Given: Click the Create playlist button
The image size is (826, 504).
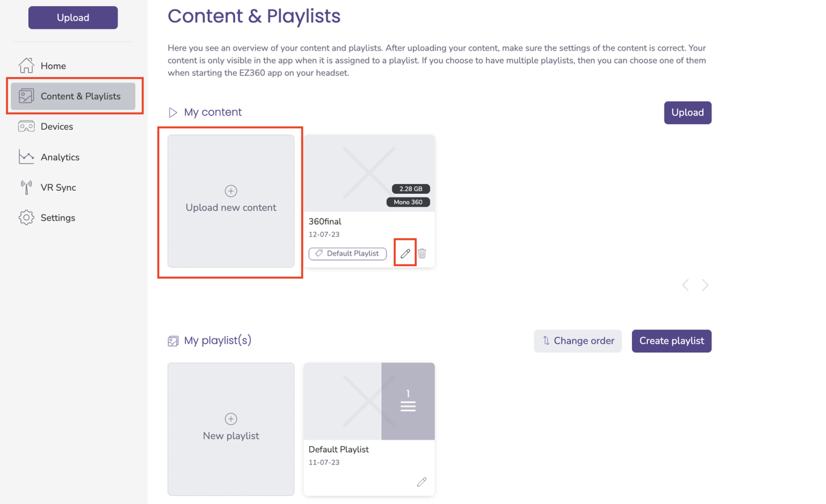Looking at the screenshot, I should [671, 341].
